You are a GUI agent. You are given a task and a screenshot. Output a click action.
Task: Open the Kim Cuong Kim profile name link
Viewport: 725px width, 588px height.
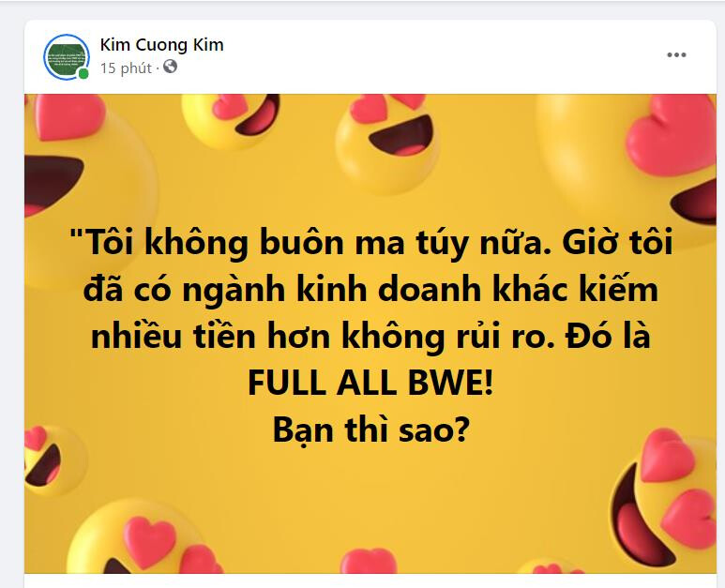pyautogui.click(x=162, y=45)
